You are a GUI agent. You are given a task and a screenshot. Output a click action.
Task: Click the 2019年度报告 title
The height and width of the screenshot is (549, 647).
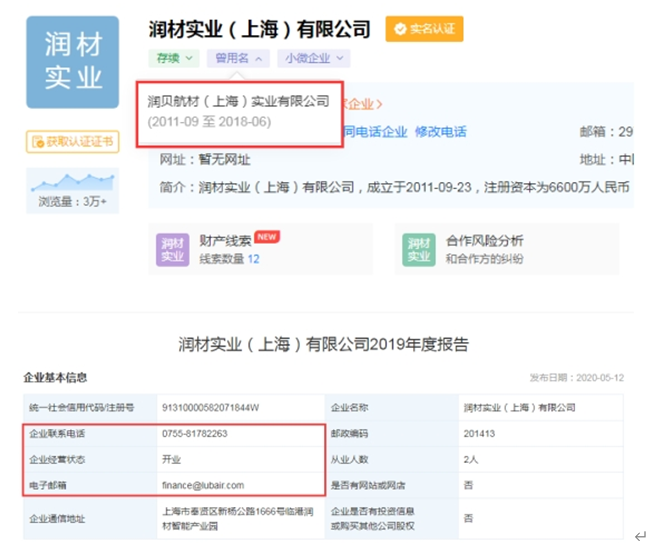click(x=323, y=345)
